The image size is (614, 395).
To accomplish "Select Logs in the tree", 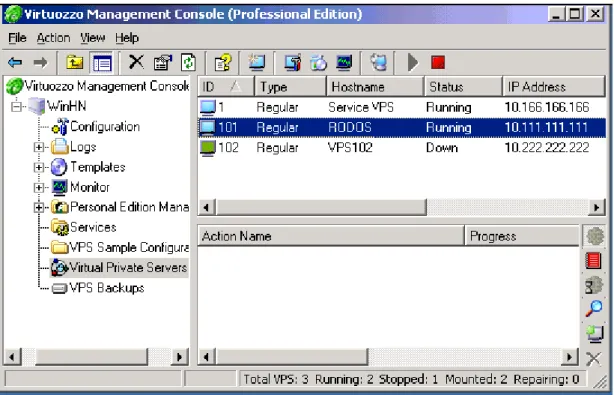I will (83, 147).
